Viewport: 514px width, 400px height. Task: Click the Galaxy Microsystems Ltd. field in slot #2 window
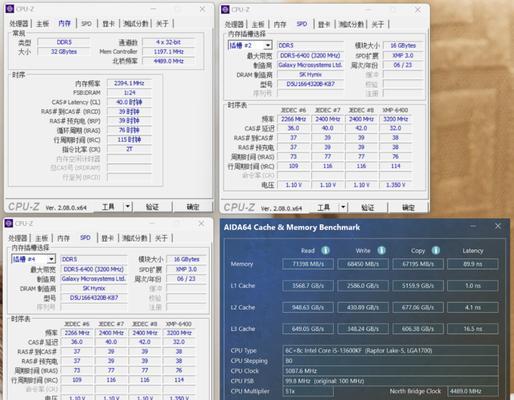[x=310, y=65]
